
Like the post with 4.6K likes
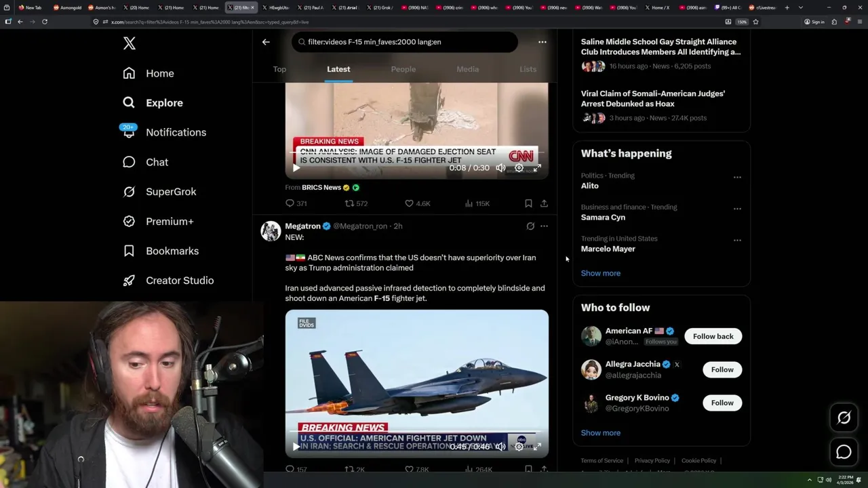pos(417,203)
